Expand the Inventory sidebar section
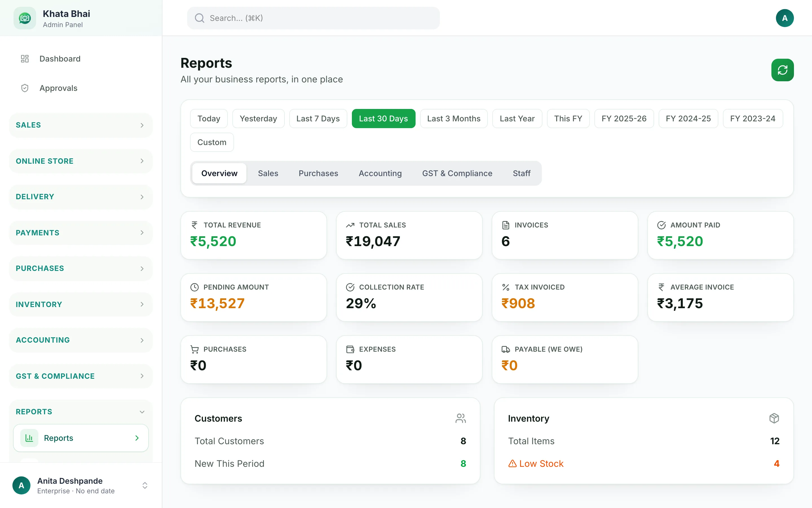This screenshot has height=508, width=812. [81, 305]
